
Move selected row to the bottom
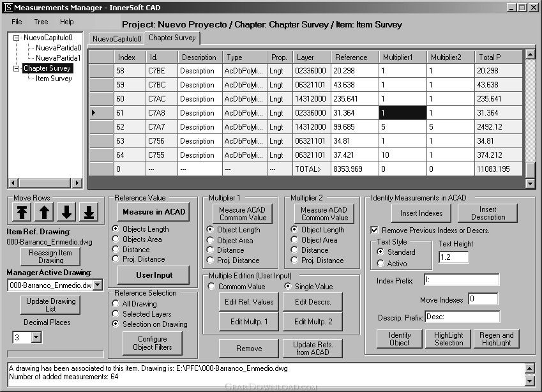tap(89, 212)
